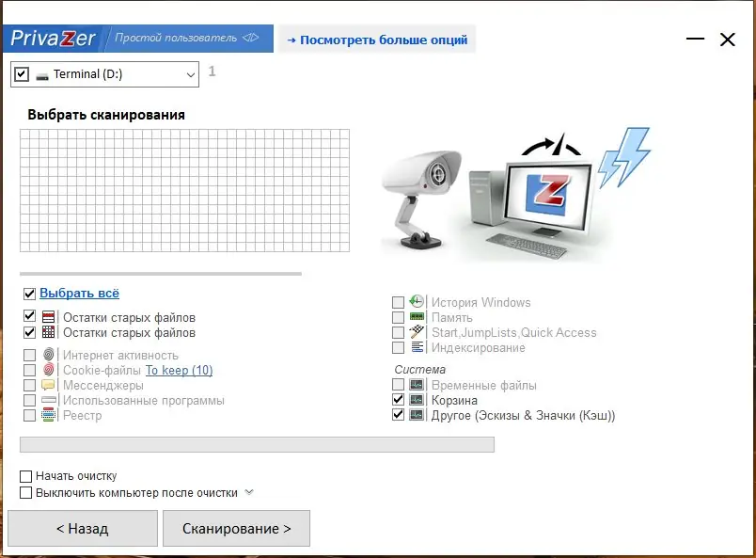Close the PrivaZer window
Image resolution: width=756 pixels, height=558 pixels.
coord(728,40)
